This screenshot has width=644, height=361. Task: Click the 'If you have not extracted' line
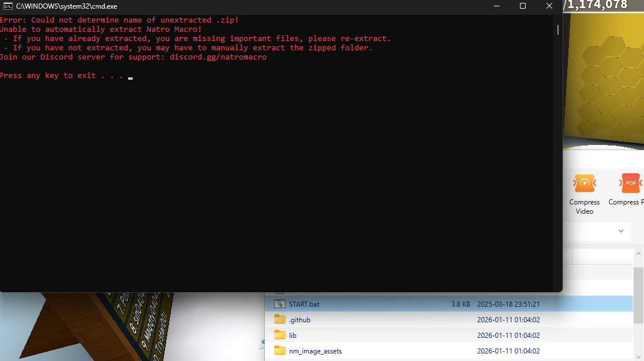[188, 48]
